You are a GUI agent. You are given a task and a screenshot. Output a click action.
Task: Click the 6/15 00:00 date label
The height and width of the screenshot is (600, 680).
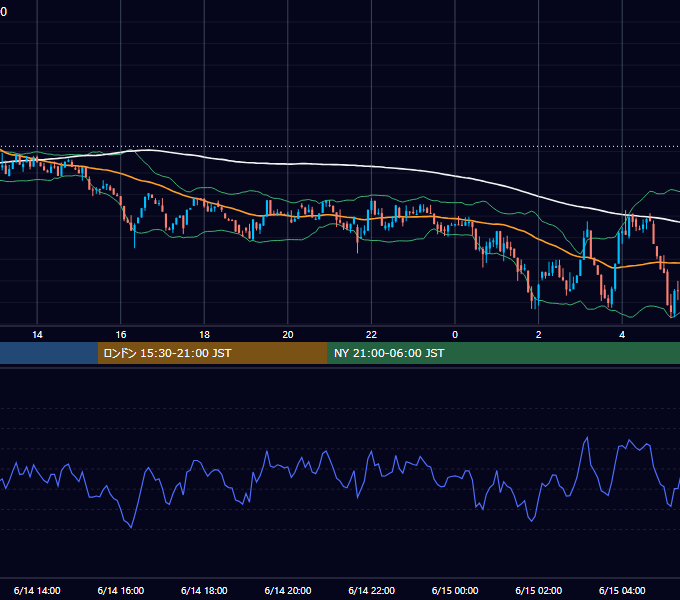click(x=455, y=590)
